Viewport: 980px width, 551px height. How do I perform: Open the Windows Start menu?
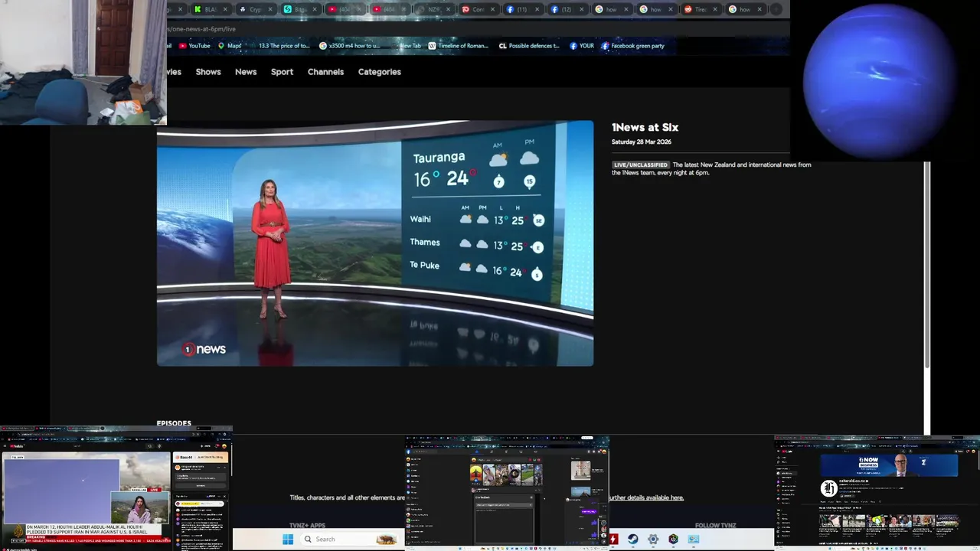point(288,539)
